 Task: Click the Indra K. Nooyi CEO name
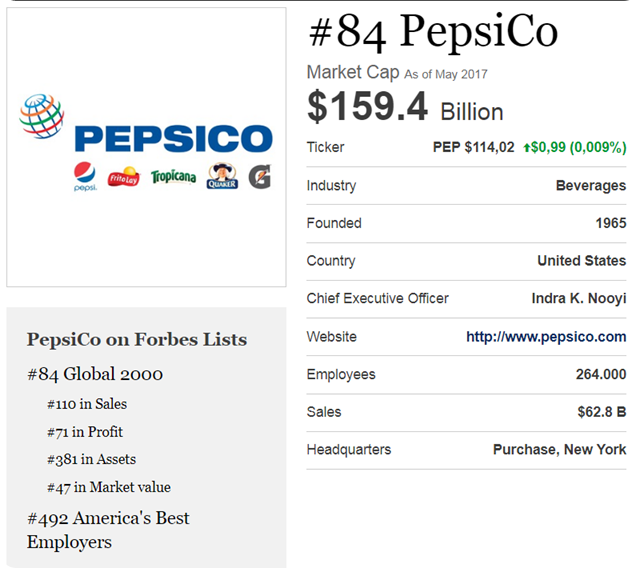point(579,299)
